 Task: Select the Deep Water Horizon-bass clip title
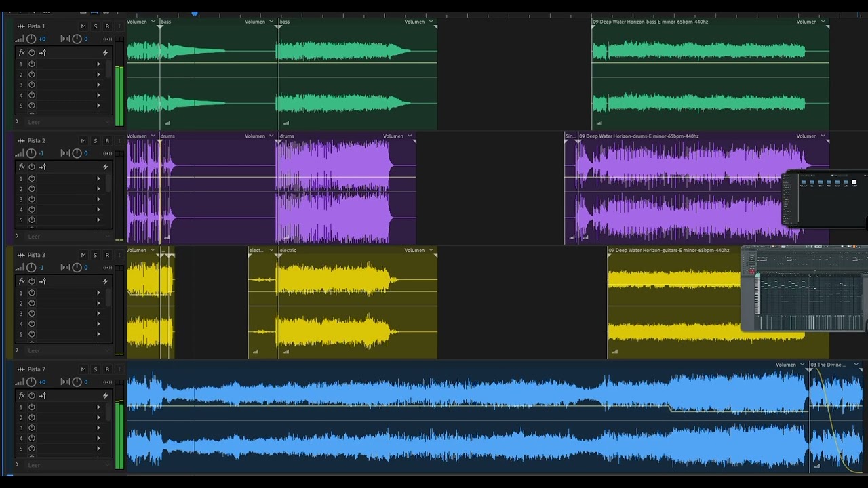650,22
